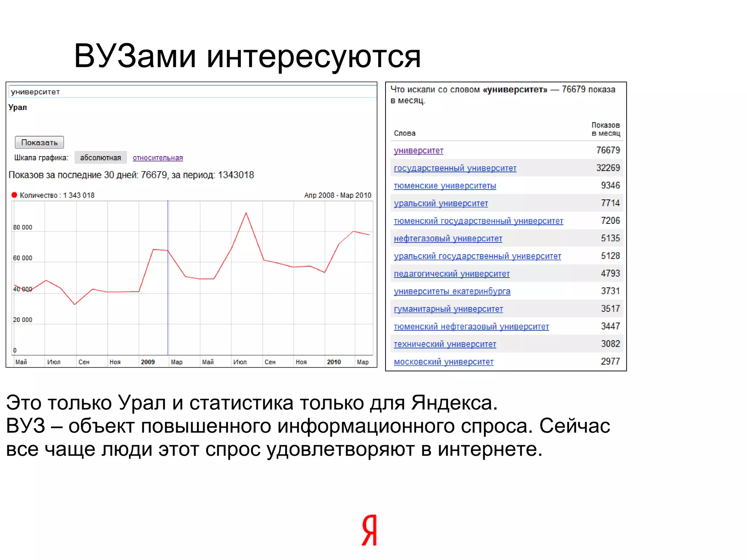Open the 'университеты екатеринбурга' link
Viewport: 747px width, 560px height.
(x=452, y=291)
